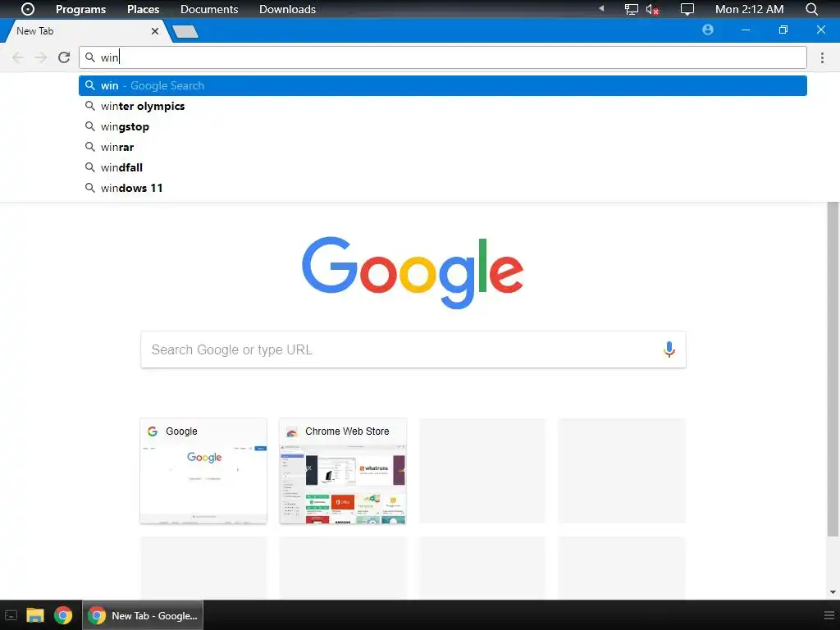Select the 'win - Google Search' suggestion
The image size is (840, 630).
point(442,85)
